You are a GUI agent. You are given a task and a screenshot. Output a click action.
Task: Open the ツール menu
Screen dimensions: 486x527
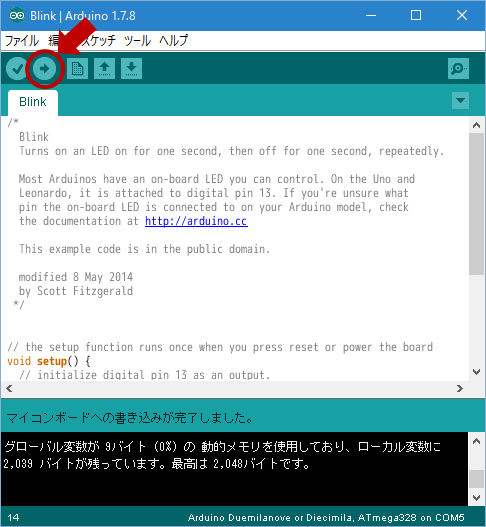(137, 41)
